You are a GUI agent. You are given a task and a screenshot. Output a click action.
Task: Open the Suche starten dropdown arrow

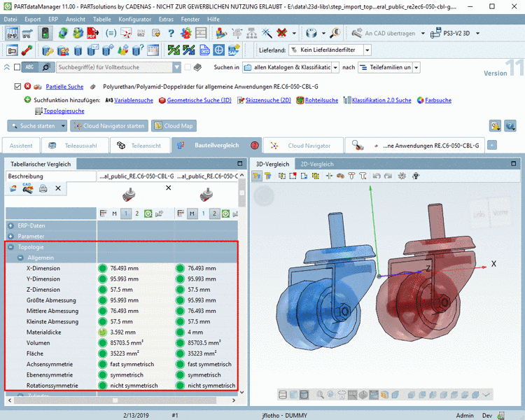(x=63, y=126)
